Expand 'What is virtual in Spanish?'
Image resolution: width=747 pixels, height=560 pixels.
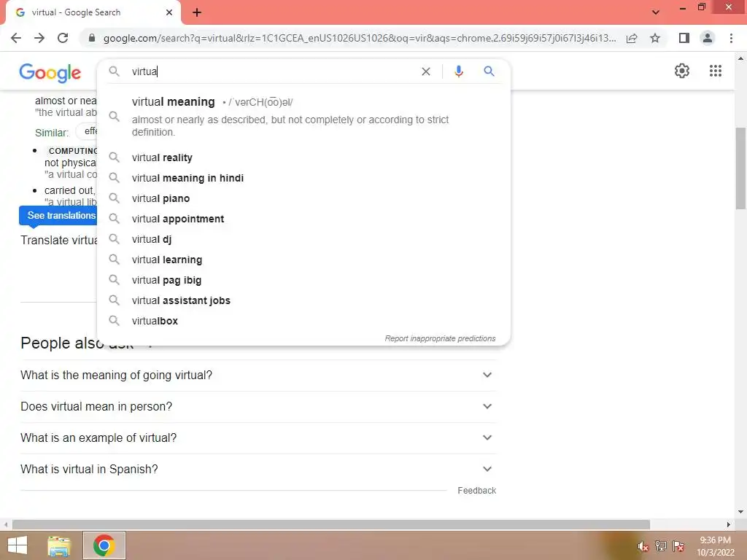(258, 469)
